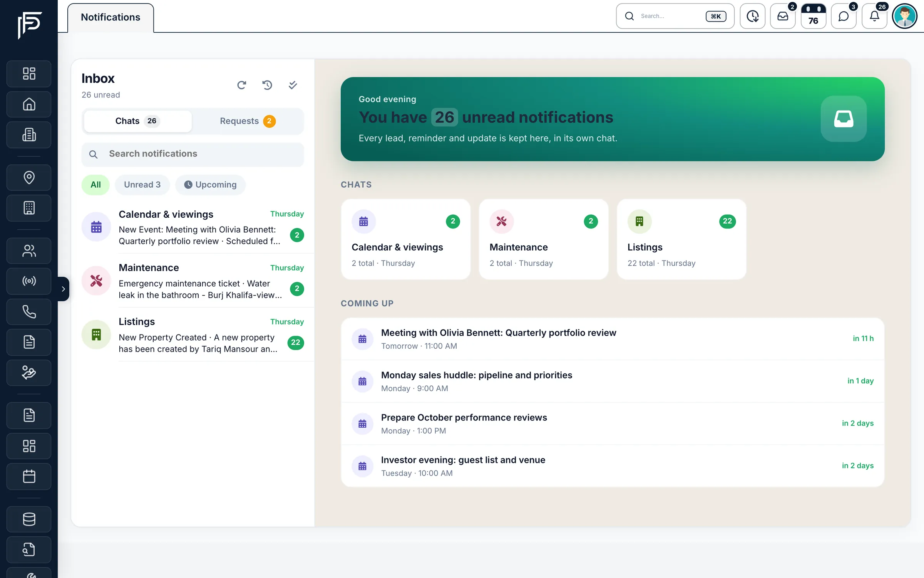Open the map pin location icon
Screen dimensions: 924x578
29,177
